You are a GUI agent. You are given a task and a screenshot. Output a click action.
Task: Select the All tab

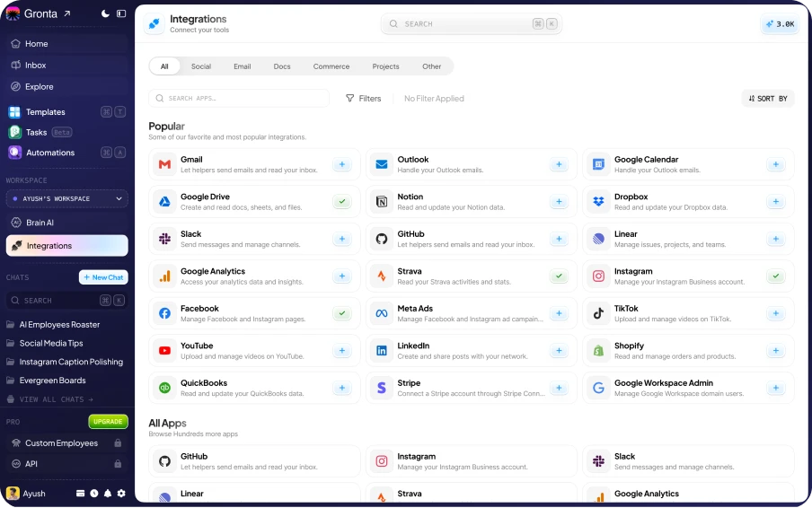point(164,66)
